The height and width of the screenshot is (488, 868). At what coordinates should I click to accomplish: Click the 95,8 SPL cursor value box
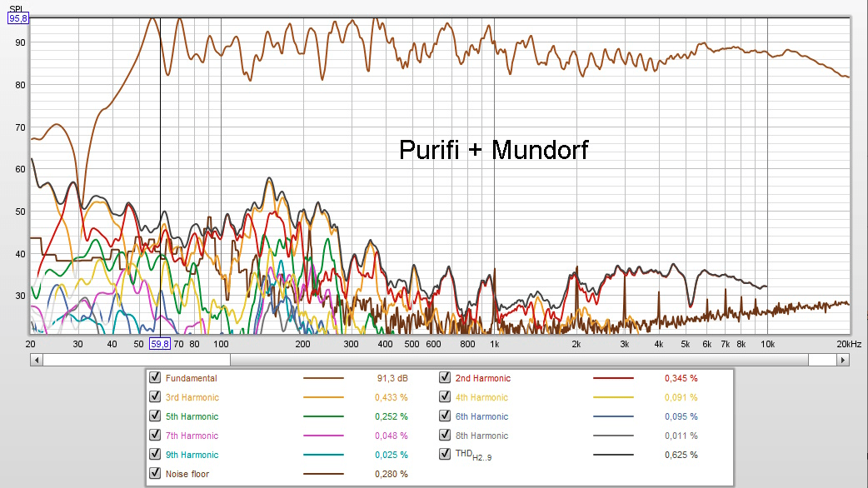pyautogui.click(x=17, y=19)
